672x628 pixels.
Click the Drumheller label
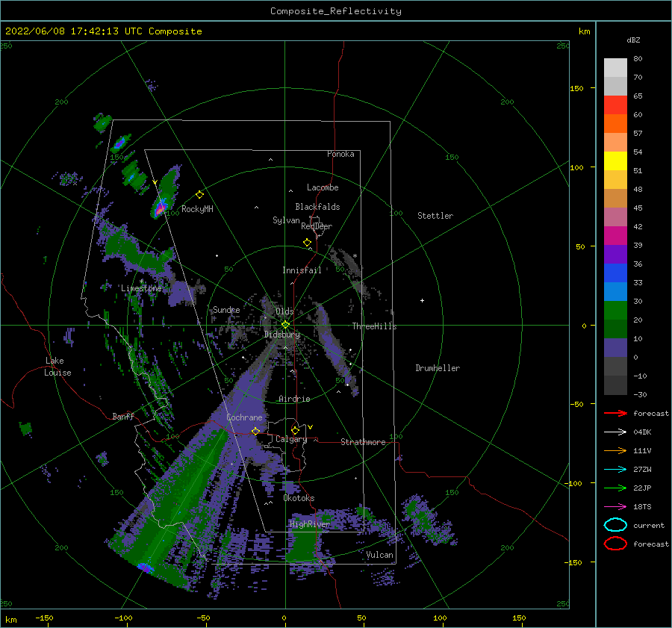click(438, 368)
